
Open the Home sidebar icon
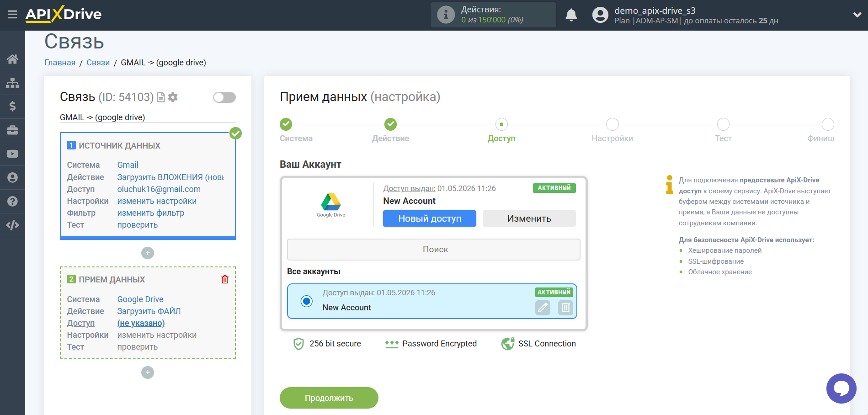[12, 59]
